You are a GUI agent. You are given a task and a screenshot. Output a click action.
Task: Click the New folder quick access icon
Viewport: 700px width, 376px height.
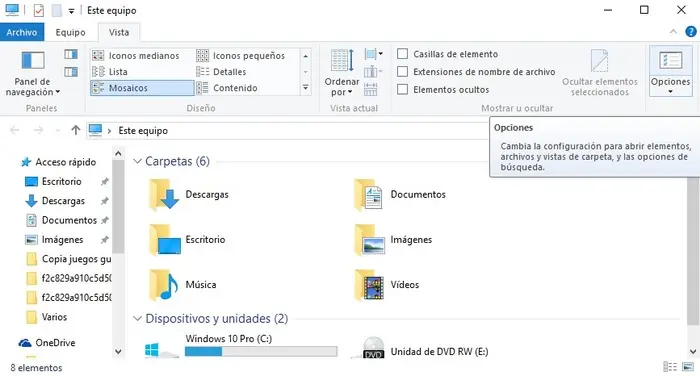click(57, 10)
